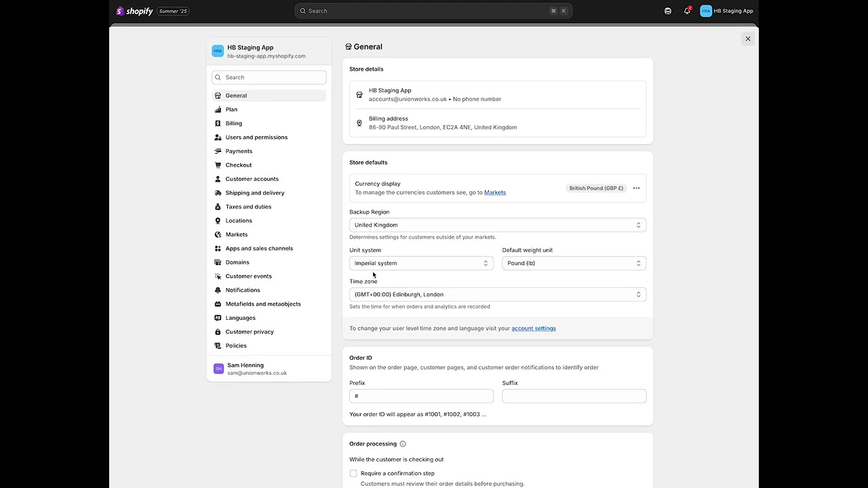Open Customer accounts settings
Image resolution: width=868 pixels, height=488 pixels.
[x=269, y=179]
